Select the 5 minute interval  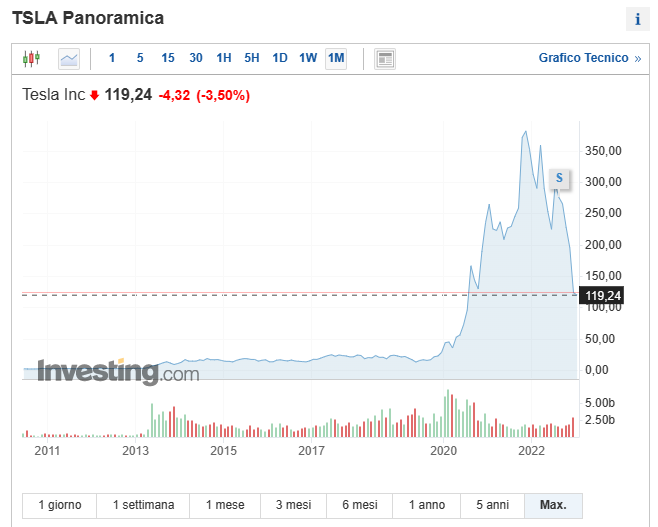140,58
